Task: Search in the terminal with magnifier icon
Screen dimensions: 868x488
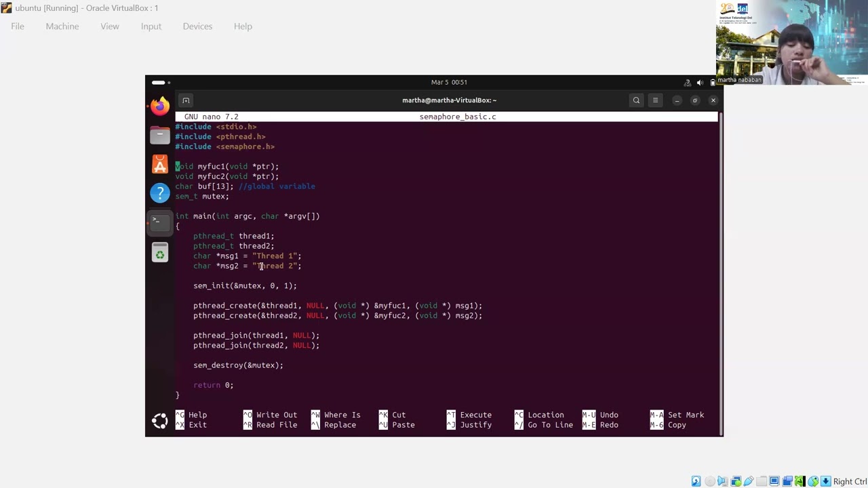Action: [x=636, y=100]
